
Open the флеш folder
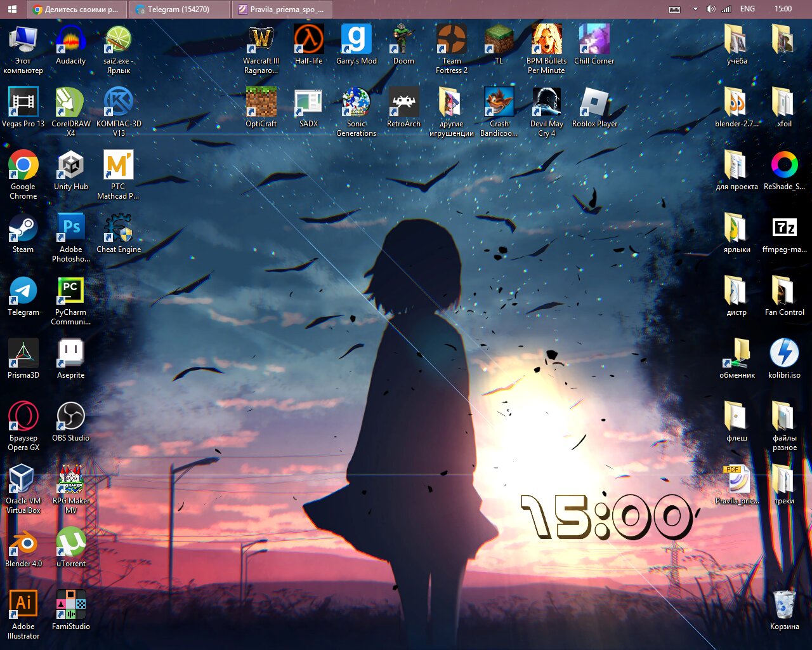737,422
